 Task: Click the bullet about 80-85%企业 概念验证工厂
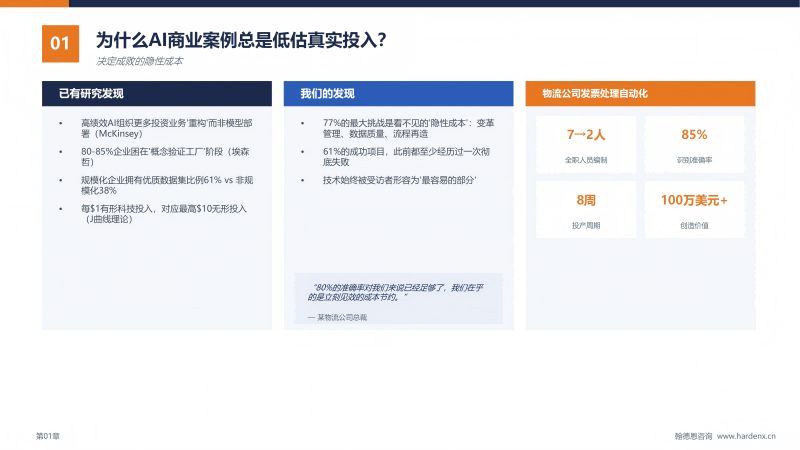pyautogui.click(x=165, y=157)
